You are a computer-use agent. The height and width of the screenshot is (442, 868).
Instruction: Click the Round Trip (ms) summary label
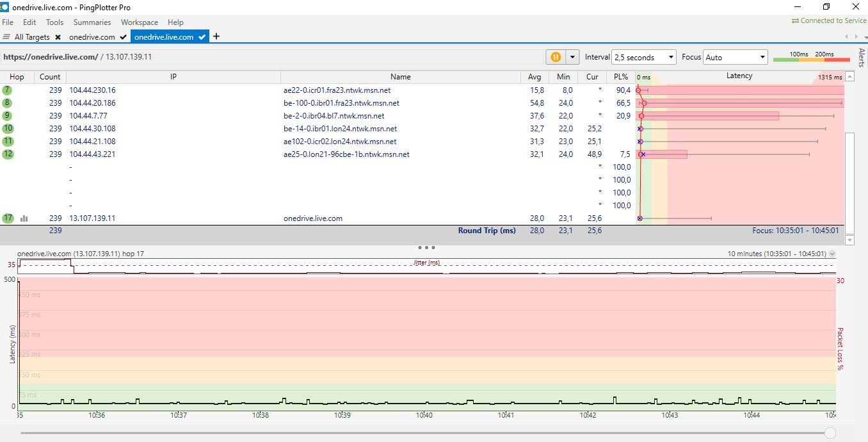[486, 231]
